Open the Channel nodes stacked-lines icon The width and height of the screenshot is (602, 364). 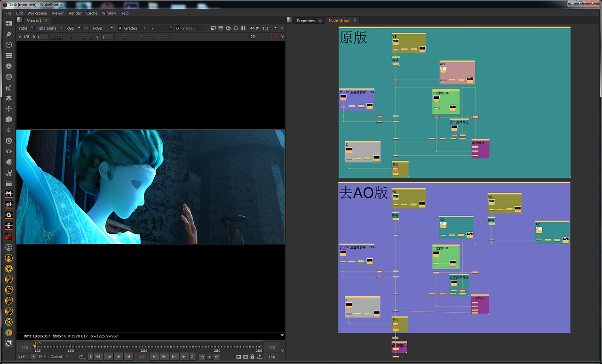(8, 55)
